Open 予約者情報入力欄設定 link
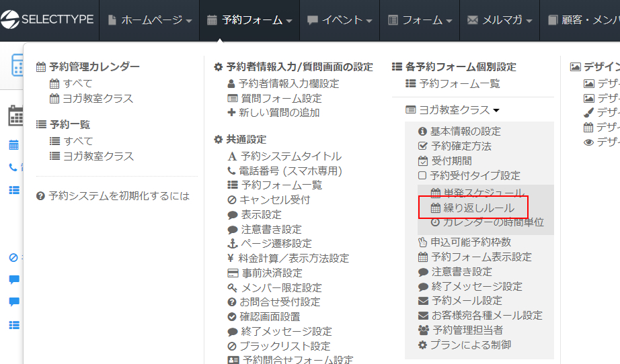620x364 pixels. [288, 84]
